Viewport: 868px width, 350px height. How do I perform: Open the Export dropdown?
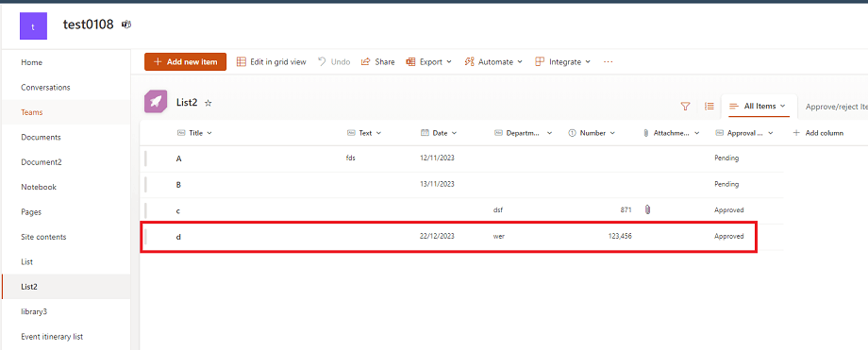[x=429, y=62]
